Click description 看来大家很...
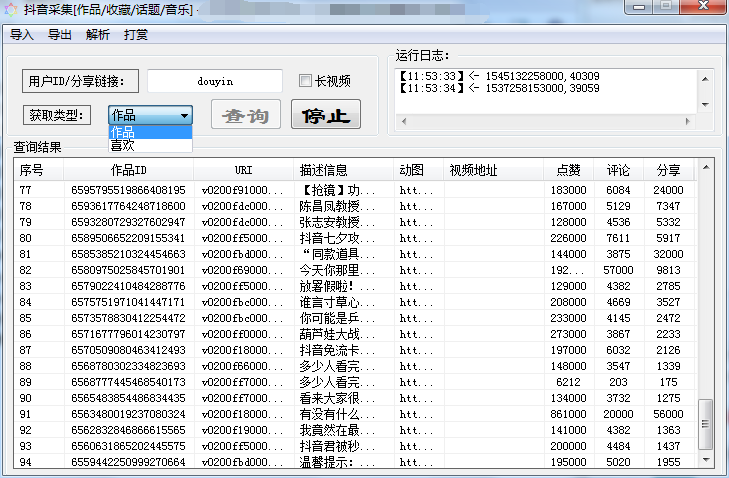Screen dimensions: 729x478 (337, 398)
